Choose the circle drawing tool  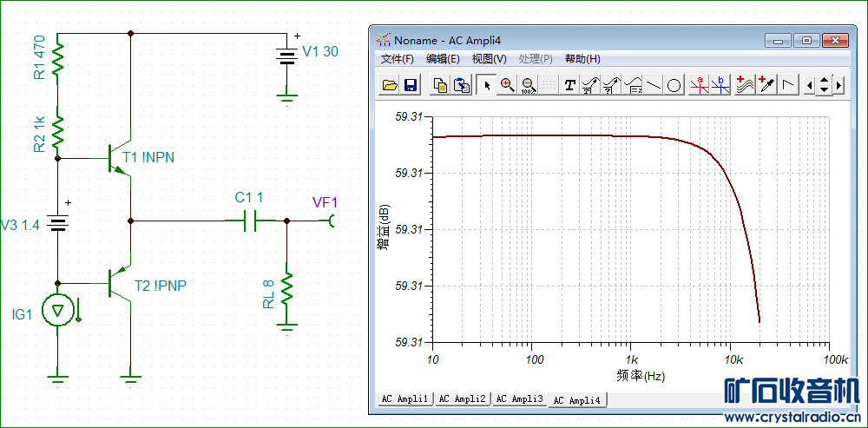tap(674, 85)
